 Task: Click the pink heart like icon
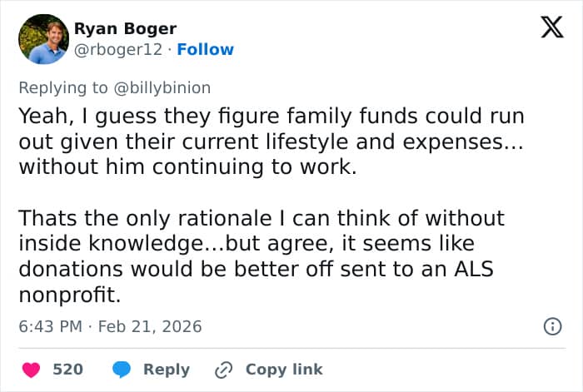(32, 369)
